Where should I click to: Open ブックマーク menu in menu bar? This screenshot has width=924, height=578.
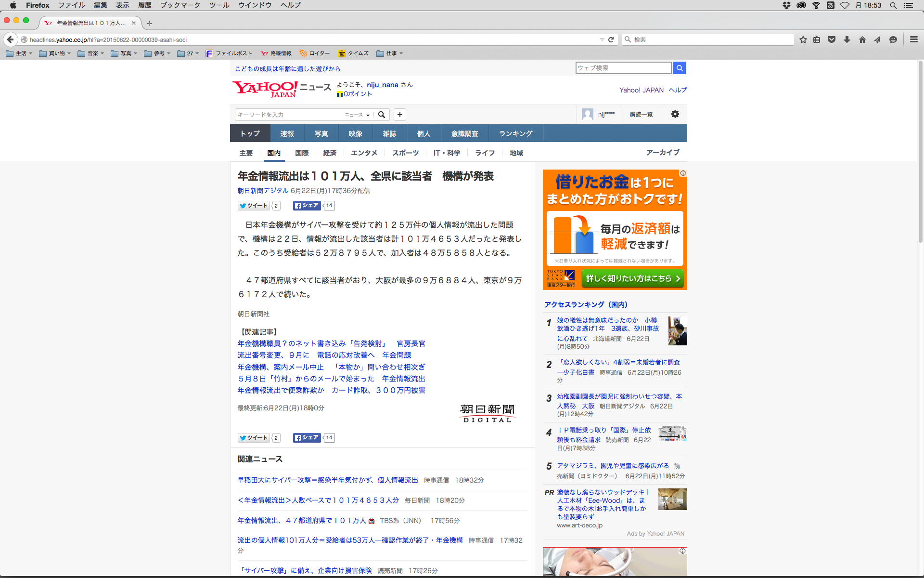(180, 5)
